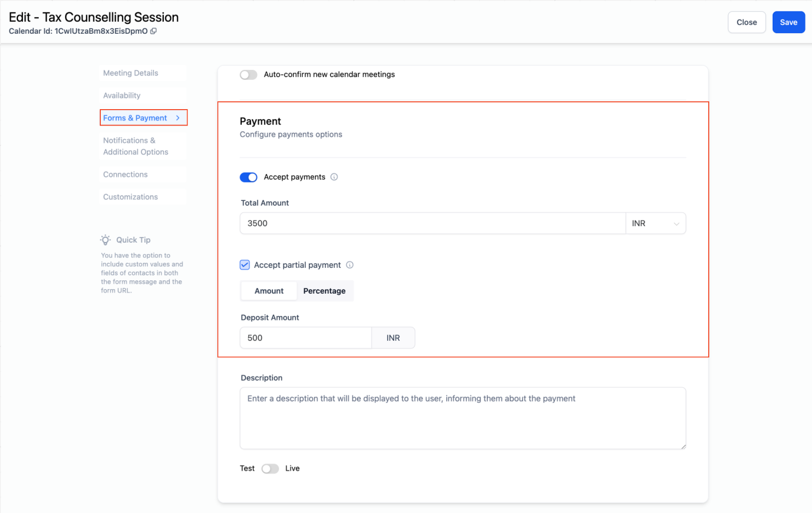Viewport: 812px width, 513px height.
Task: Click the Save button
Action: (788, 22)
